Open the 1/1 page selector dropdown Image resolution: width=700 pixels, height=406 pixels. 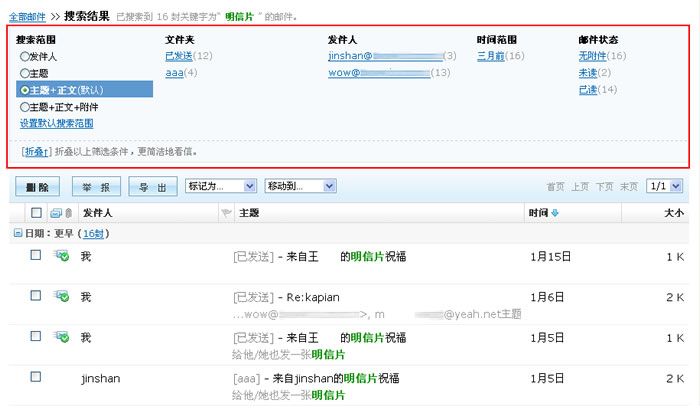click(x=664, y=186)
